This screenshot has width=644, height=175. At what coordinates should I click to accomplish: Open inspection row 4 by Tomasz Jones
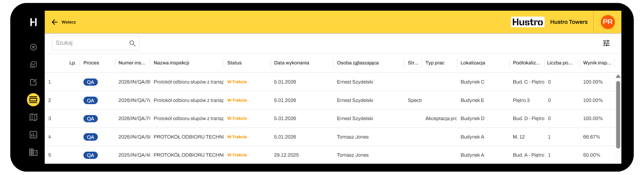pyautogui.click(x=353, y=137)
